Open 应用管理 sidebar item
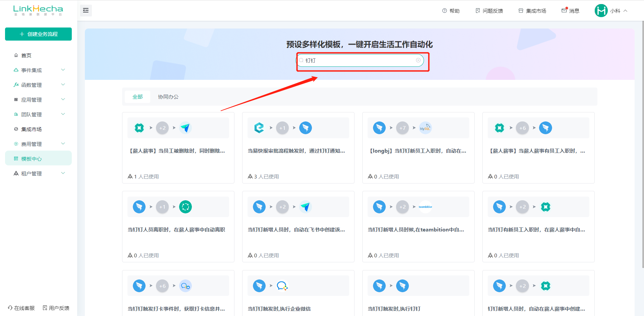644x316 pixels. pos(32,100)
